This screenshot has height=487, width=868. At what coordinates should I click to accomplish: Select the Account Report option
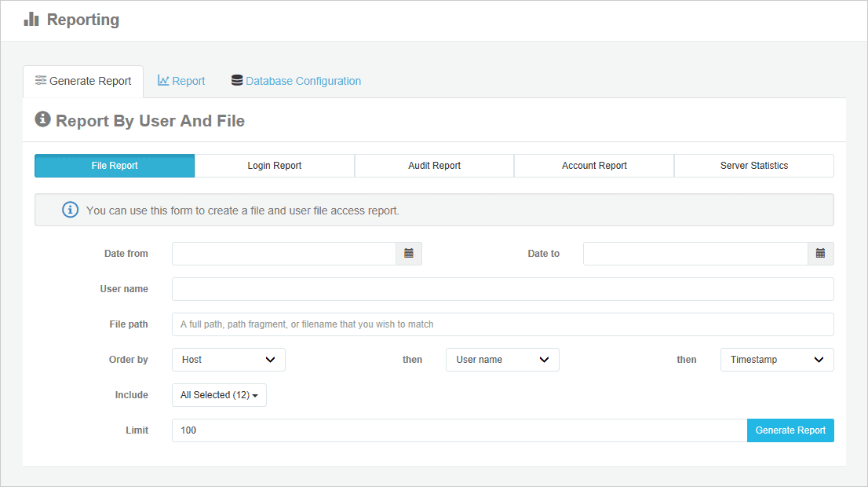pos(593,166)
